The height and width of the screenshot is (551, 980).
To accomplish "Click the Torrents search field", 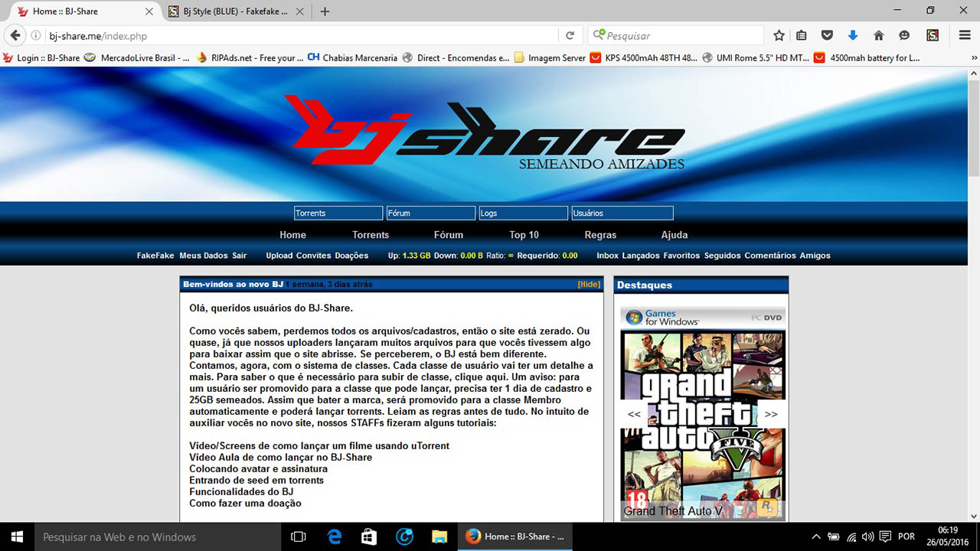I will click(338, 213).
